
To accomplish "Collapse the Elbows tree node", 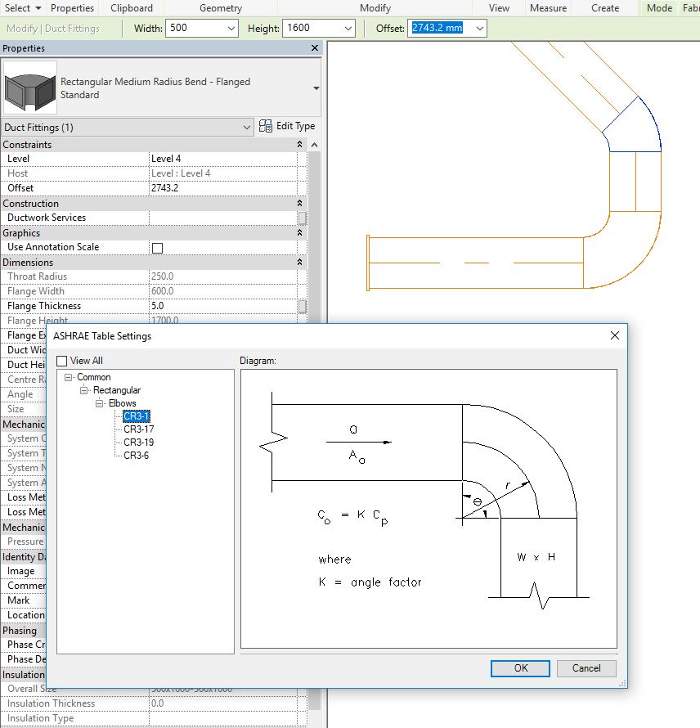I will click(99, 403).
